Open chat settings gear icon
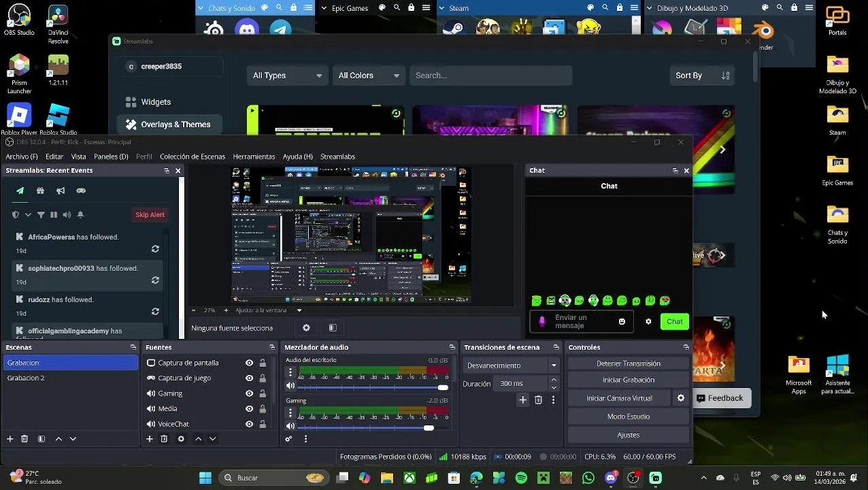Image resolution: width=868 pixels, height=490 pixels. (648, 322)
